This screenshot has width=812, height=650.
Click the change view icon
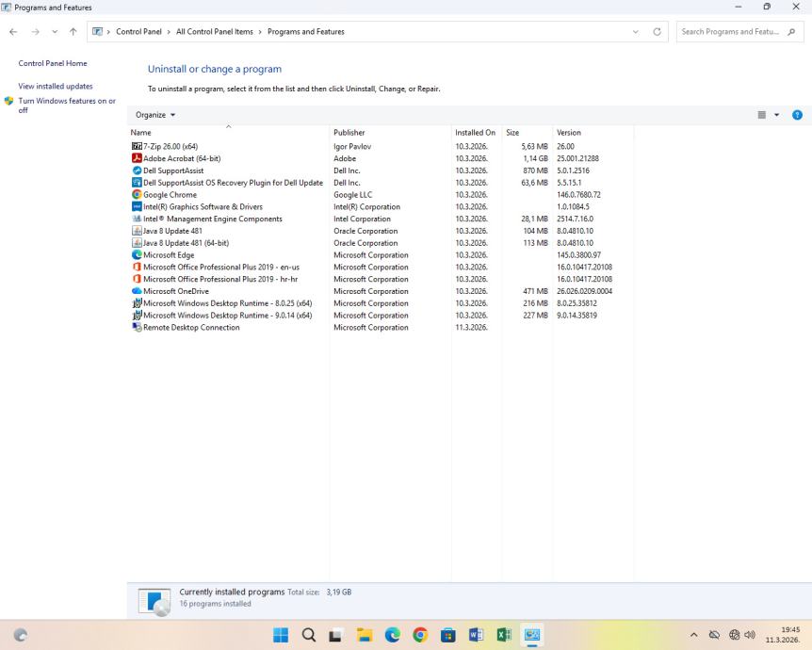[x=762, y=115]
